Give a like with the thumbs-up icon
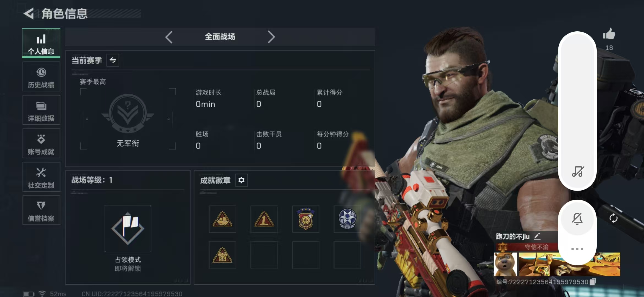Image resolution: width=644 pixels, height=297 pixels. pos(609,34)
